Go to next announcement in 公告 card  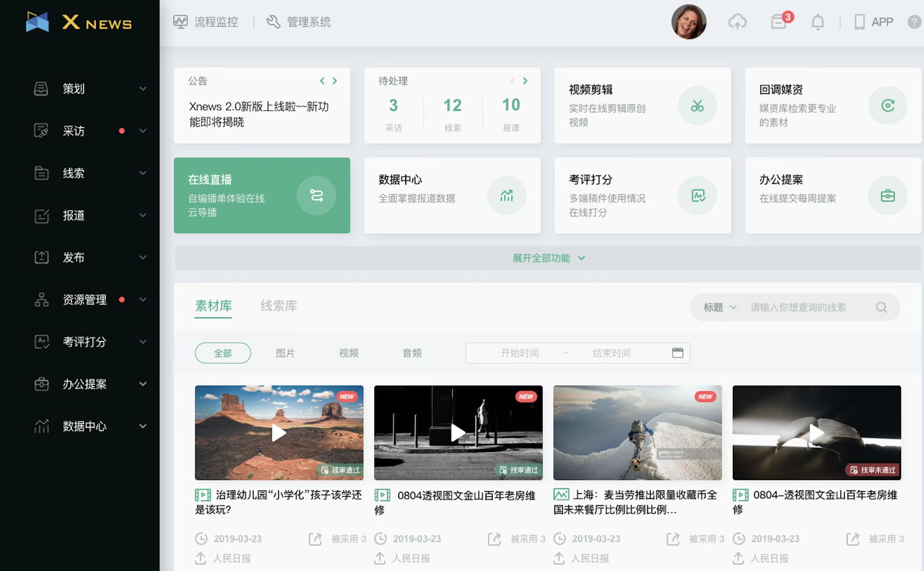point(335,81)
